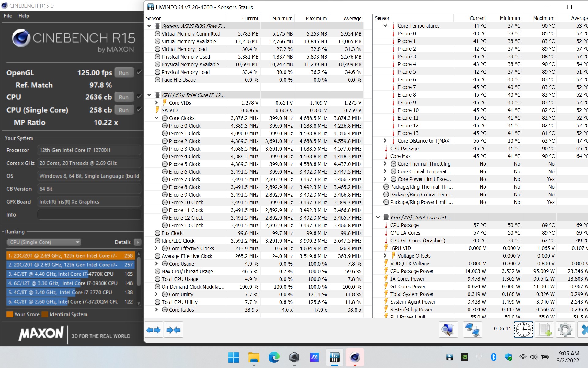Screen dimensions: 588x368
Task: Open Windows Security shield tray icon
Action: pos(508,357)
